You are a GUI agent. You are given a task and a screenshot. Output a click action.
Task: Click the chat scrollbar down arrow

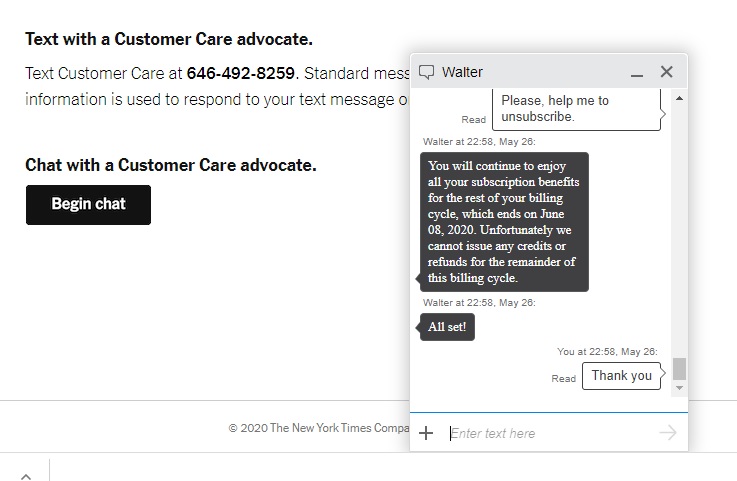pos(679,388)
